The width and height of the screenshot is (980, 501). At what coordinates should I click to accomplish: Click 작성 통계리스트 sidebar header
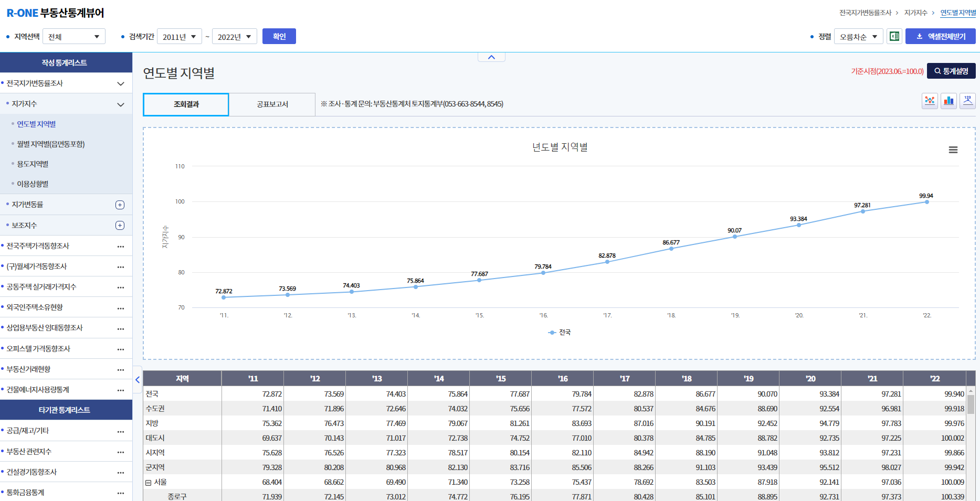[x=66, y=62]
